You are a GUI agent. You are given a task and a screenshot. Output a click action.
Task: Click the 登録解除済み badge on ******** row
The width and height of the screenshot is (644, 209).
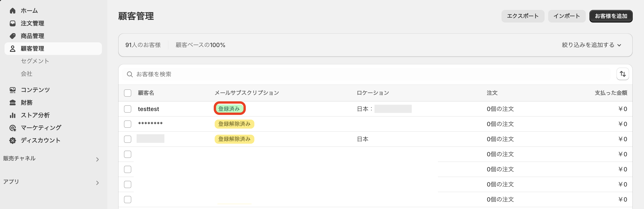[234, 124]
